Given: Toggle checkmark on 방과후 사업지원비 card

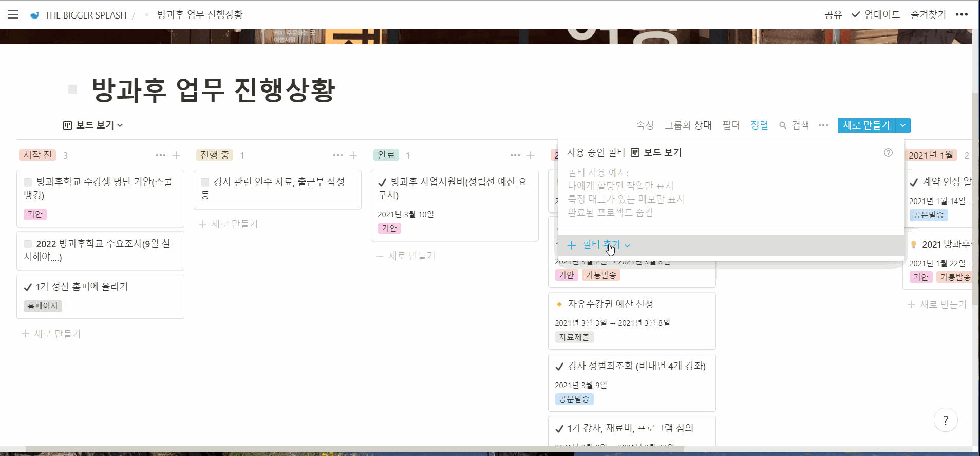Looking at the screenshot, I should [x=382, y=182].
